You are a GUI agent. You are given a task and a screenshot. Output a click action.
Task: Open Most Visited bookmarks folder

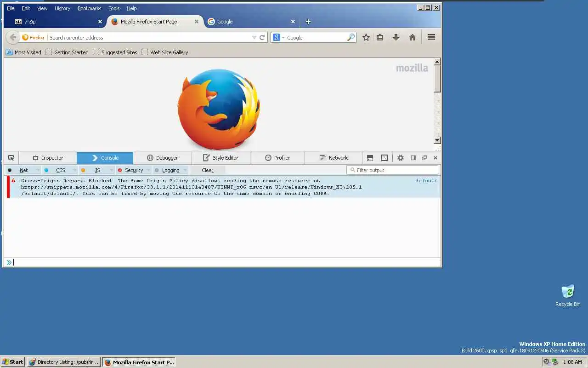tap(23, 52)
